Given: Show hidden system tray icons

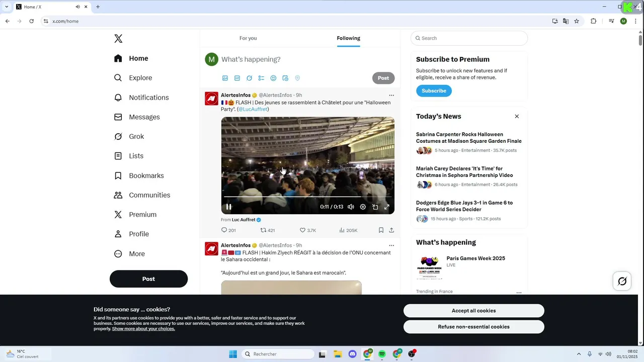Looking at the screenshot, I should (579, 354).
